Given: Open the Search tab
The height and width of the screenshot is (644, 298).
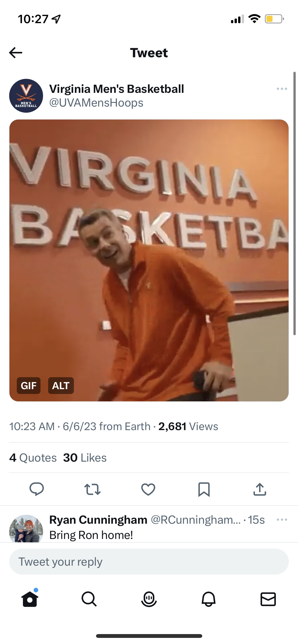Looking at the screenshot, I should coord(89,599).
